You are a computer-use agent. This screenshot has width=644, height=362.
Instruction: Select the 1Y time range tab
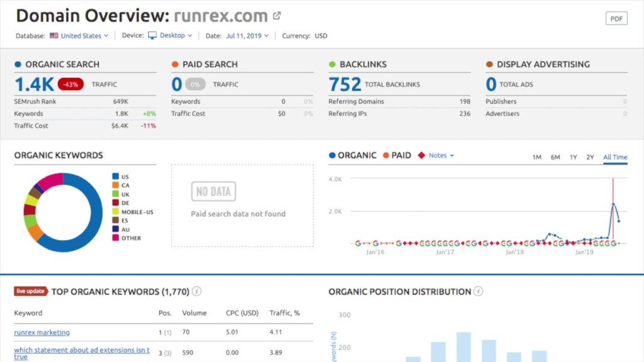tap(574, 157)
